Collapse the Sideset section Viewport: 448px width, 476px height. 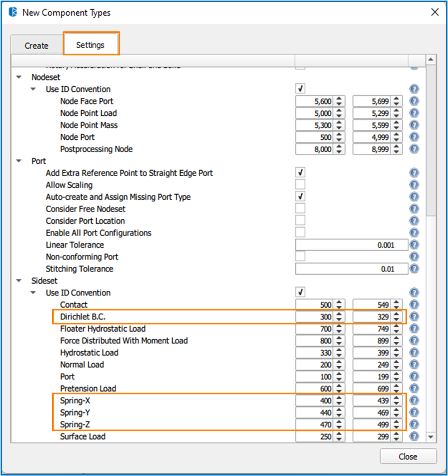coord(19,280)
